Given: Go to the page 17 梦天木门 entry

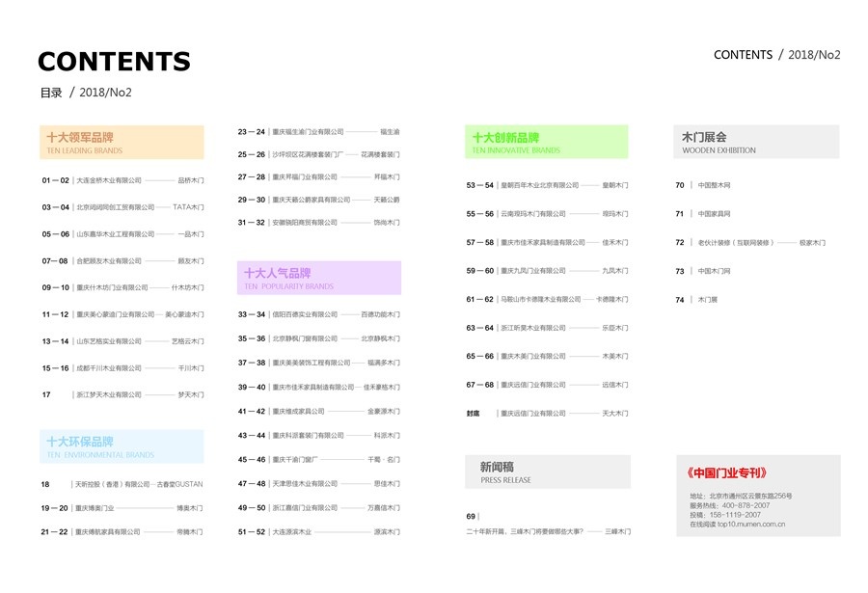Looking at the screenshot, I should (122, 394).
